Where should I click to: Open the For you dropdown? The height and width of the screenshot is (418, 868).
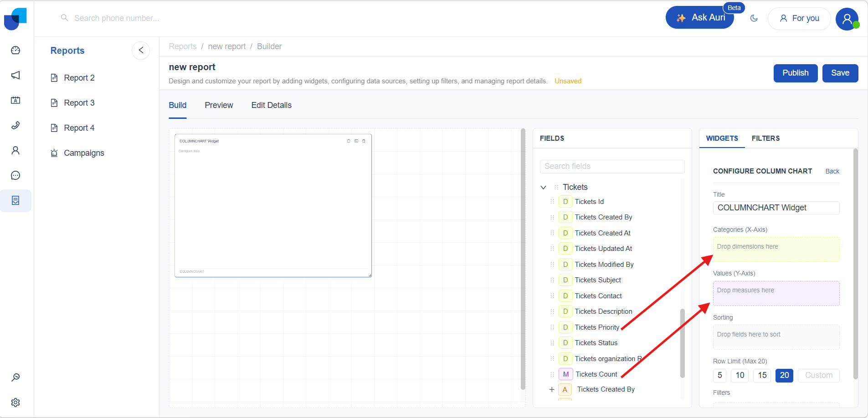pyautogui.click(x=799, y=18)
